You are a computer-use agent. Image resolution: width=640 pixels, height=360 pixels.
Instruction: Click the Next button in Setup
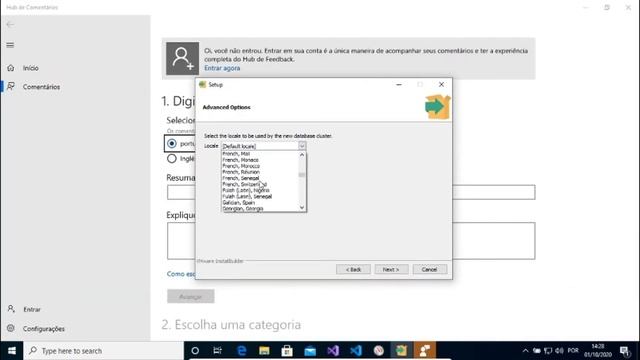[x=391, y=269]
